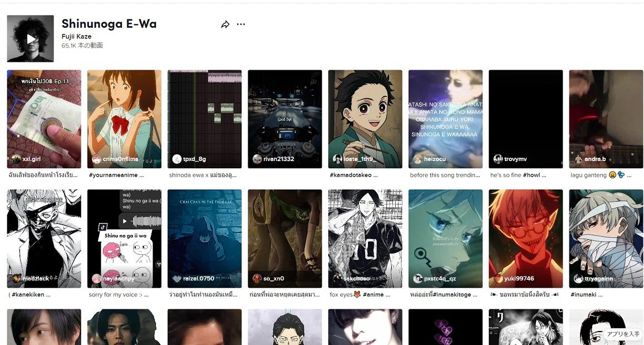Click the #yournameanime hashtag
Viewport: 644px width, 345px height.
114,175
